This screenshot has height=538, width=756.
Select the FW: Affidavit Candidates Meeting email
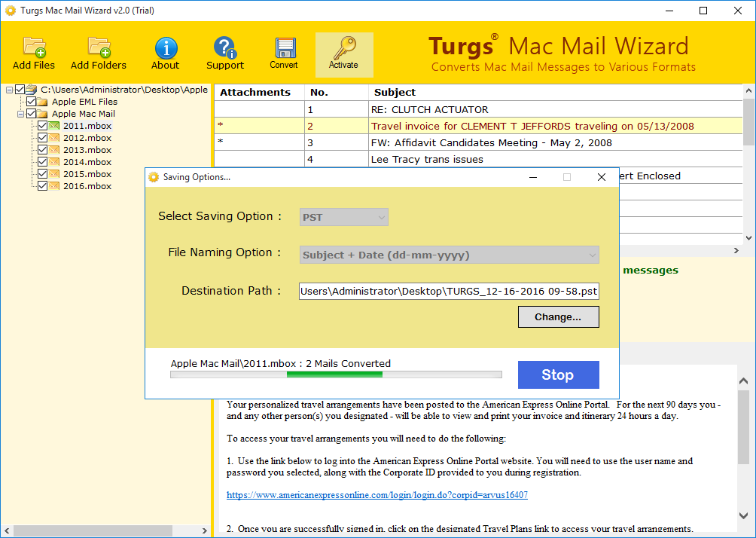[478, 143]
